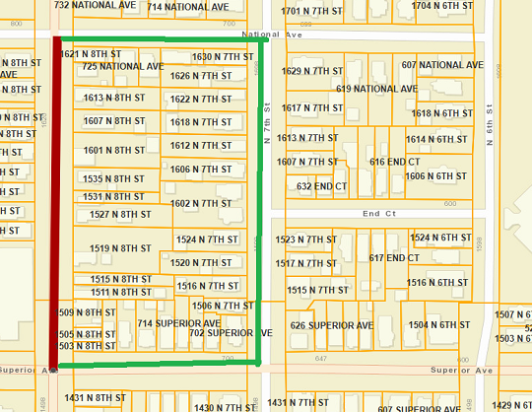Image resolution: width=532 pixels, height=412 pixels.
Task: Click the 725 NATIONAL AVE parcel label
Action: click(x=123, y=66)
